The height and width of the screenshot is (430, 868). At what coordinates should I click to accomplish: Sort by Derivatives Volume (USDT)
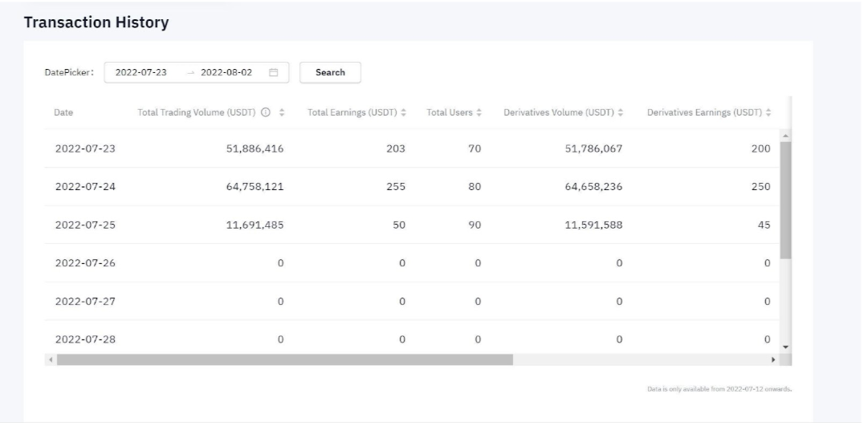621,112
